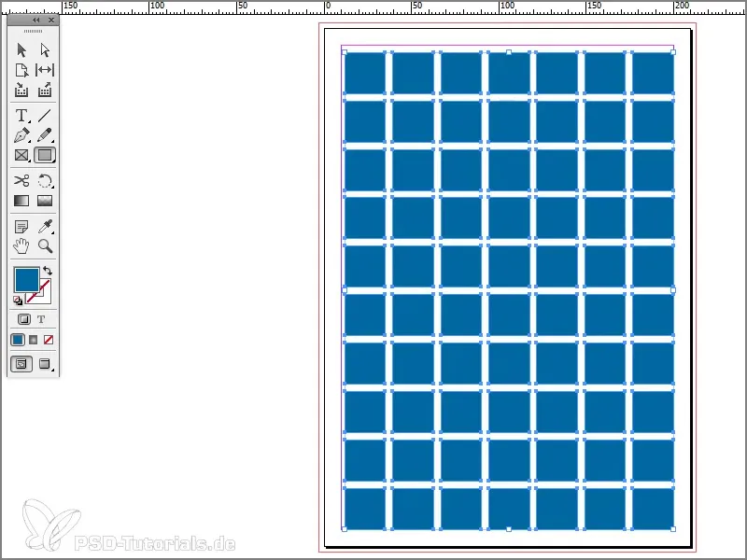747x560 pixels.
Task: Click the blue fill color swatch
Action: pos(28,277)
